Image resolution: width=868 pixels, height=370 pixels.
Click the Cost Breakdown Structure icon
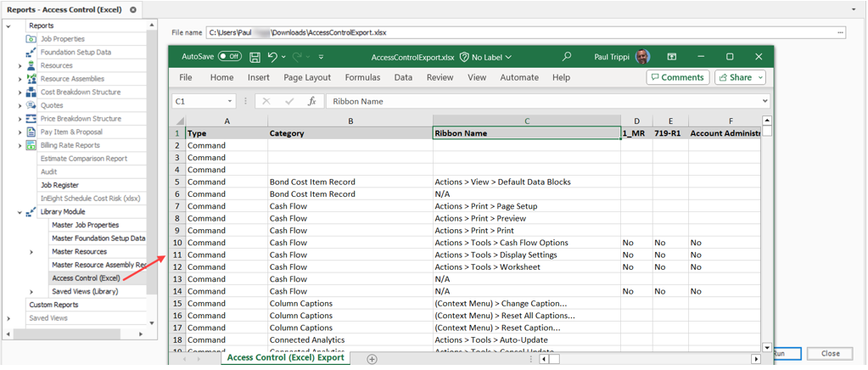pos(31,92)
